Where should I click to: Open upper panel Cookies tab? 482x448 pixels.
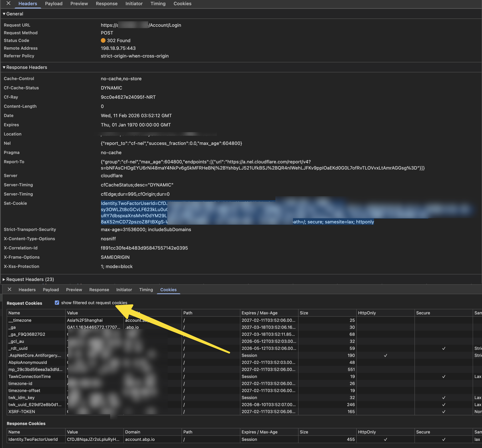pyautogui.click(x=182, y=4)
